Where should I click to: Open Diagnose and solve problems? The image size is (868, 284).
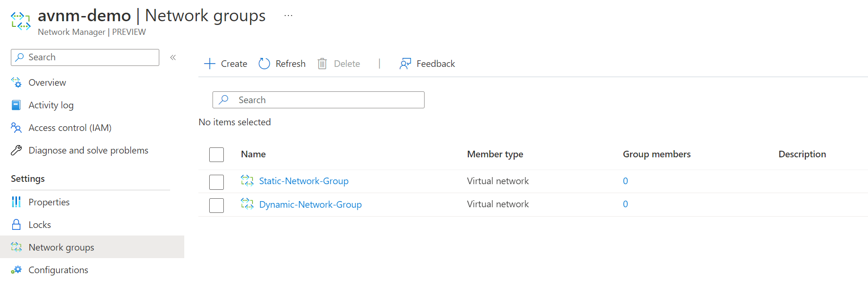click(x=88, y=150)
